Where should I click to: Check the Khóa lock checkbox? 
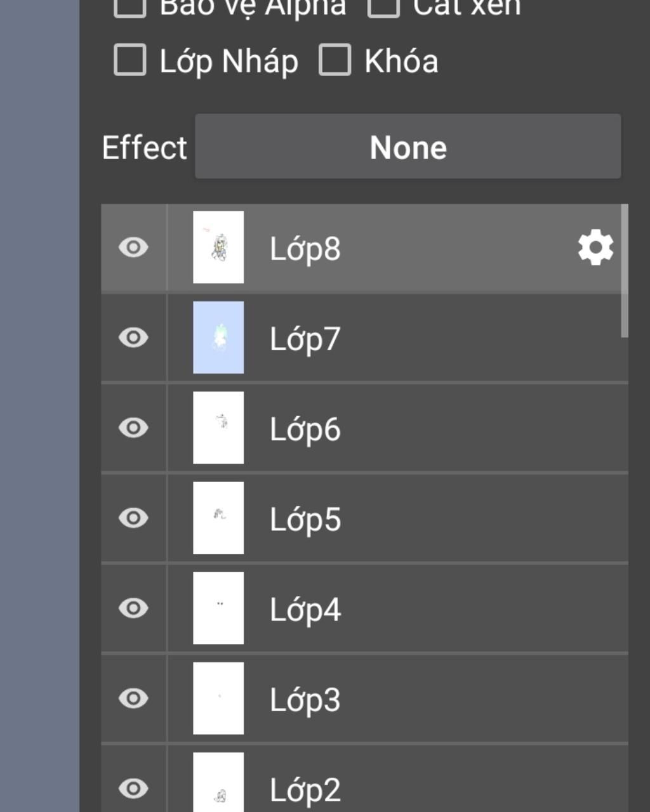click(x=335, y=60)
